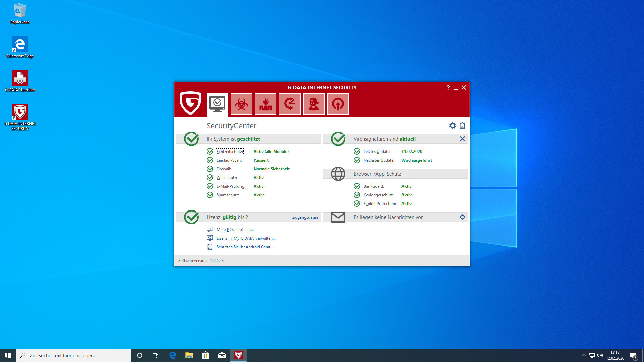Toggle Webschutz Aktiv status
Screen dimensions: 644x362
pyautogui.click(x=258, y=178)
